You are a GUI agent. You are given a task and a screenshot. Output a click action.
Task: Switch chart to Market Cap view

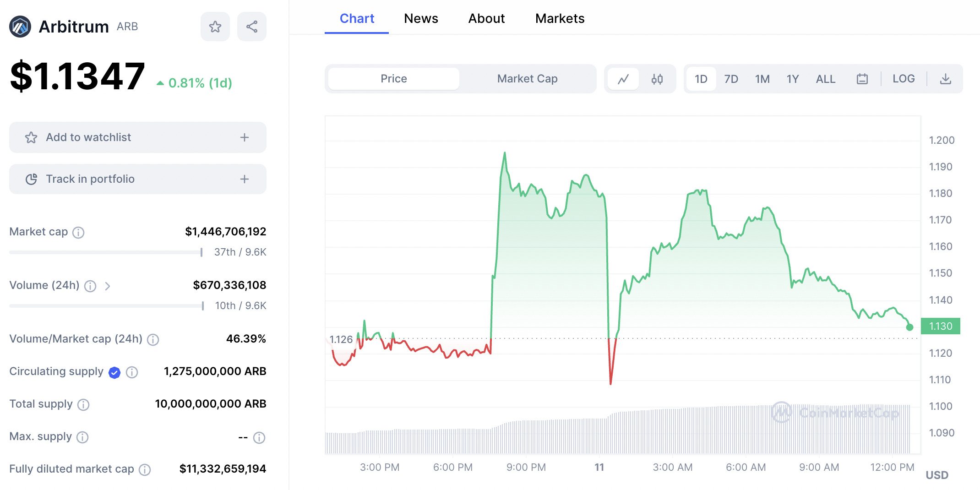pos(527,78)
